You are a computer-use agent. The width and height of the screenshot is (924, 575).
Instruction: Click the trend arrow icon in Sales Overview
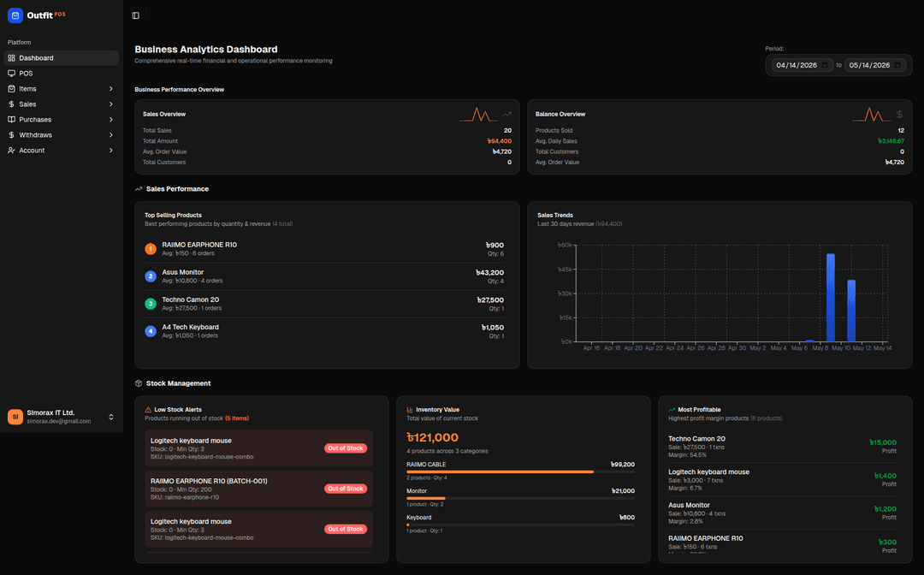point(506,115)
